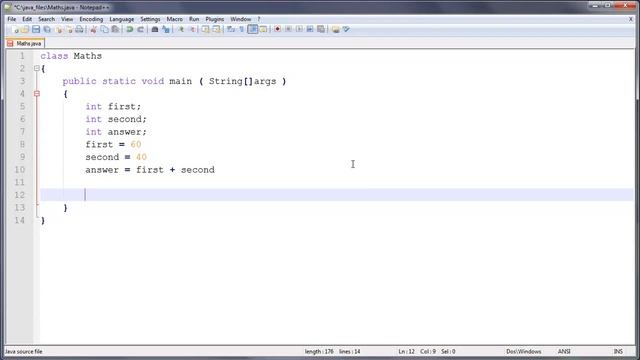Open the ? help menu
The width and height of the screenshot is (640, 360).
258,19
